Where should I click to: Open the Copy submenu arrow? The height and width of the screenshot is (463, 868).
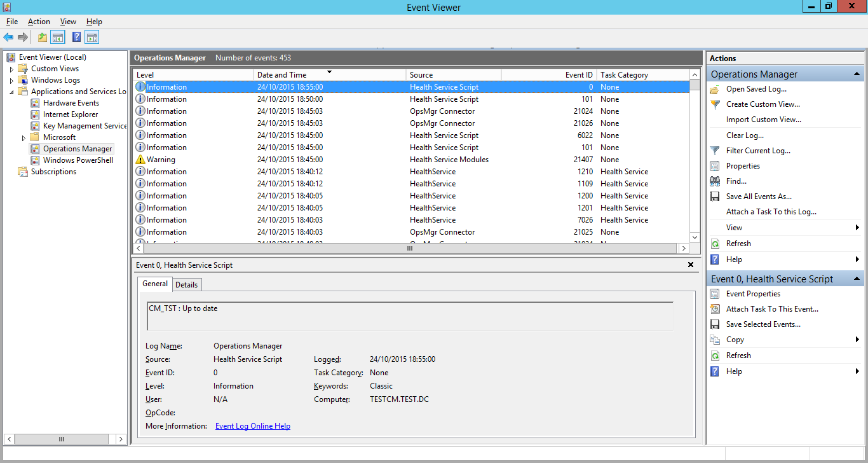tap(857, 340)
